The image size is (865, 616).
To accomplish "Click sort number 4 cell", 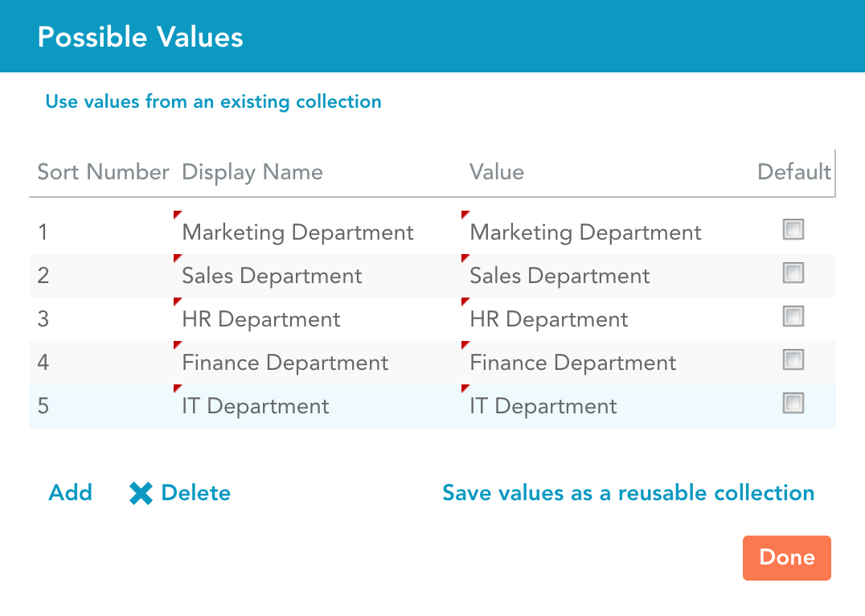I will [x=101, y=363].
